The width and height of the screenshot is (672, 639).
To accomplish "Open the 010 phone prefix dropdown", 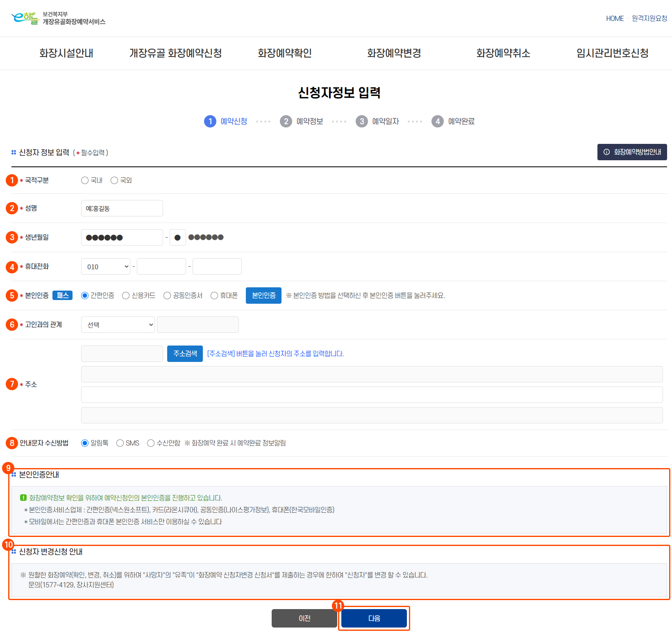I will tap(106, 266).
